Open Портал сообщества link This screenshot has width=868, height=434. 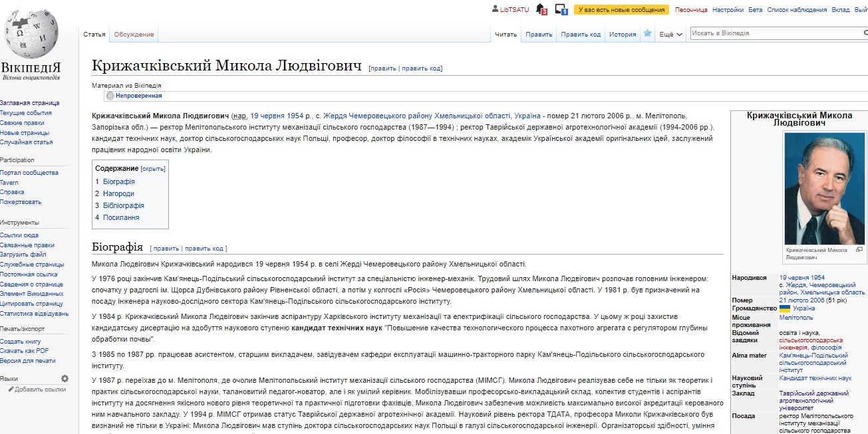29,173
